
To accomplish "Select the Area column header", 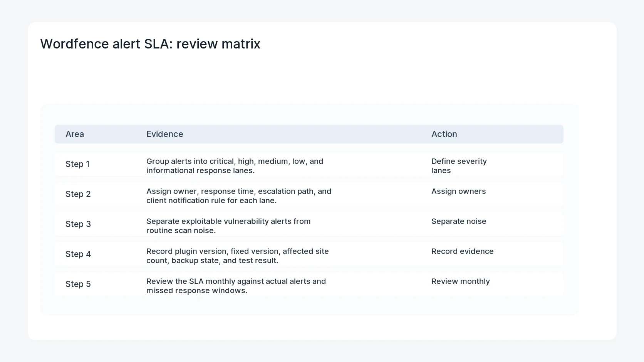I will 75,134.
